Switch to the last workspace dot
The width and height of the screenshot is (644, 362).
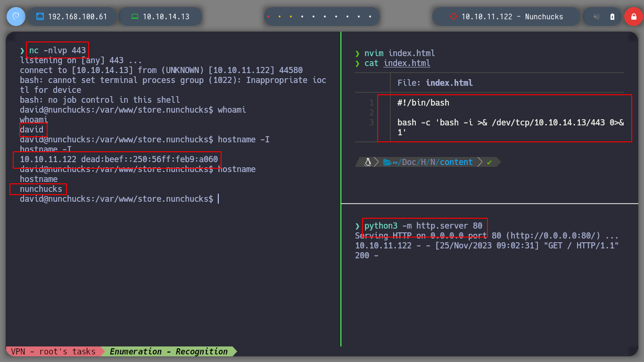[371, 16]
